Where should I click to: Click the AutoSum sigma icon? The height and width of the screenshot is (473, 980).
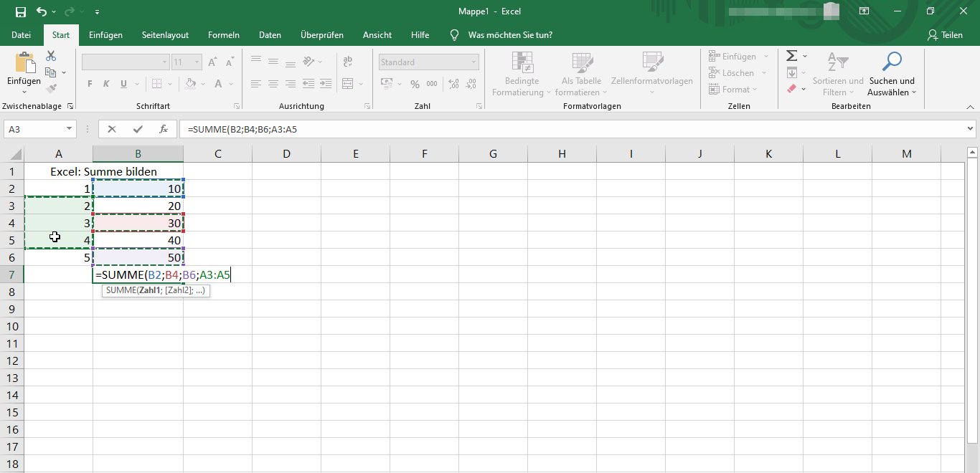(x=791, y=56)
